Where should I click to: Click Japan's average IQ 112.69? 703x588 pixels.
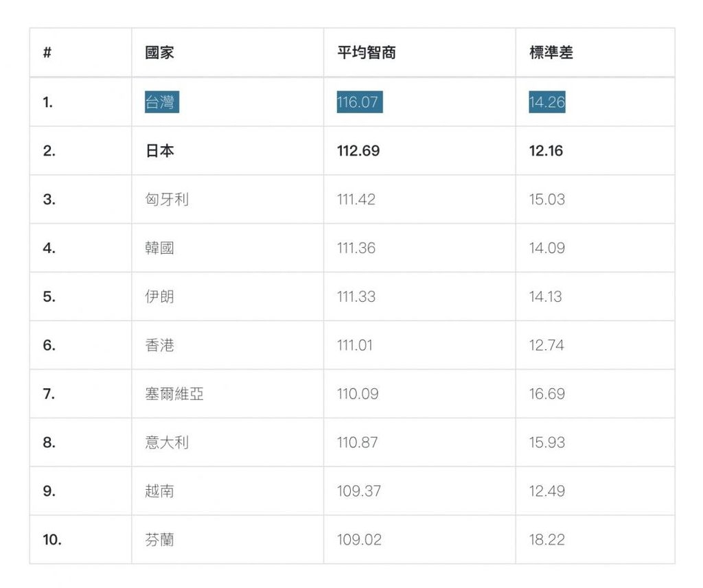click(x=358, y=151)
